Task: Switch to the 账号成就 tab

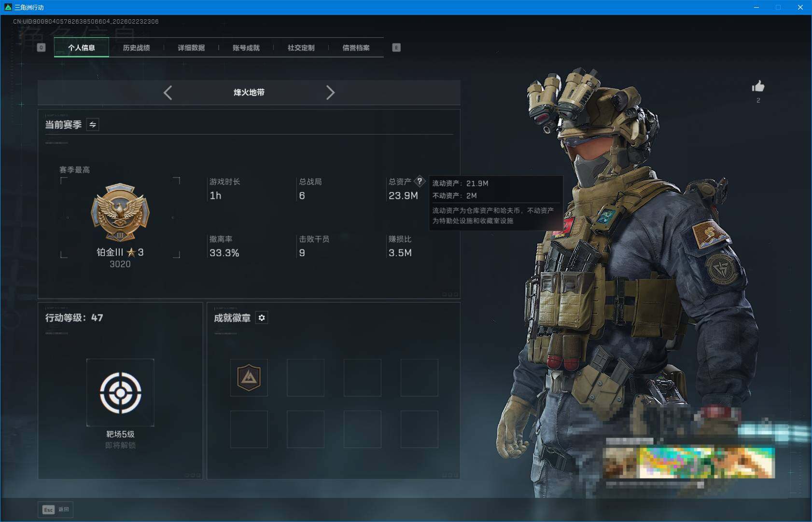Action: coord(246,47)
